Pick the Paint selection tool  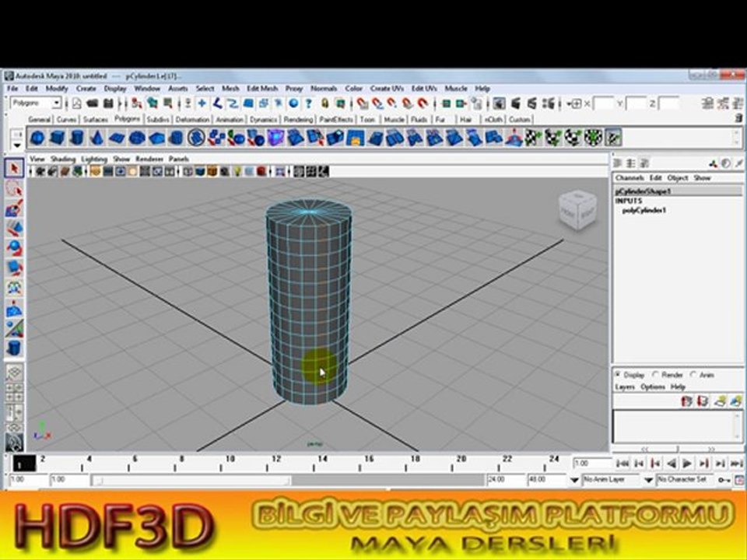14,208
